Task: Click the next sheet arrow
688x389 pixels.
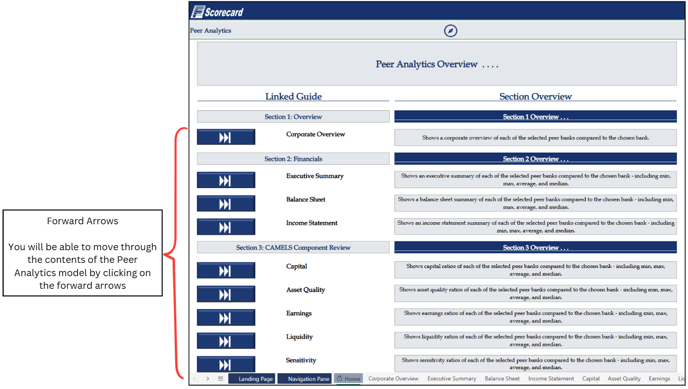Action: pyautogui.click(x=208, y=378)
